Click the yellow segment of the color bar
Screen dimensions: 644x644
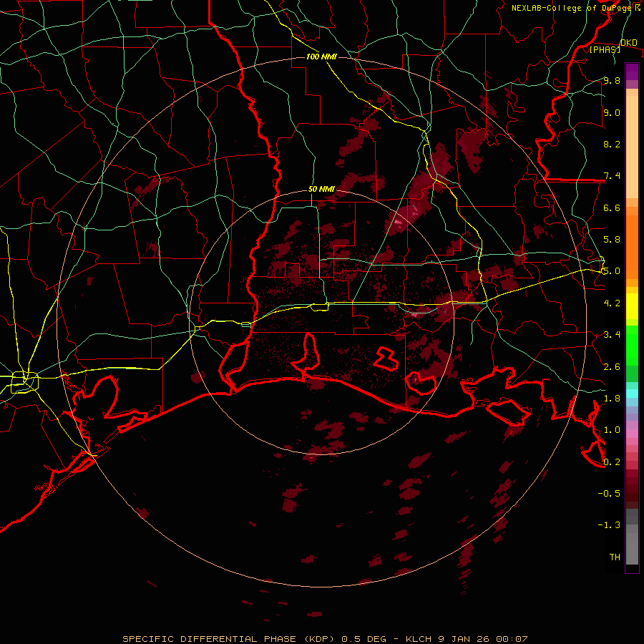[632, 306]
